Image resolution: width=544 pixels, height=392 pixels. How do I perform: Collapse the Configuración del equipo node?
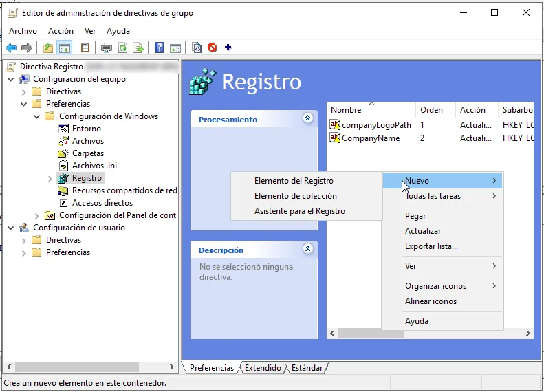(11, 80)
